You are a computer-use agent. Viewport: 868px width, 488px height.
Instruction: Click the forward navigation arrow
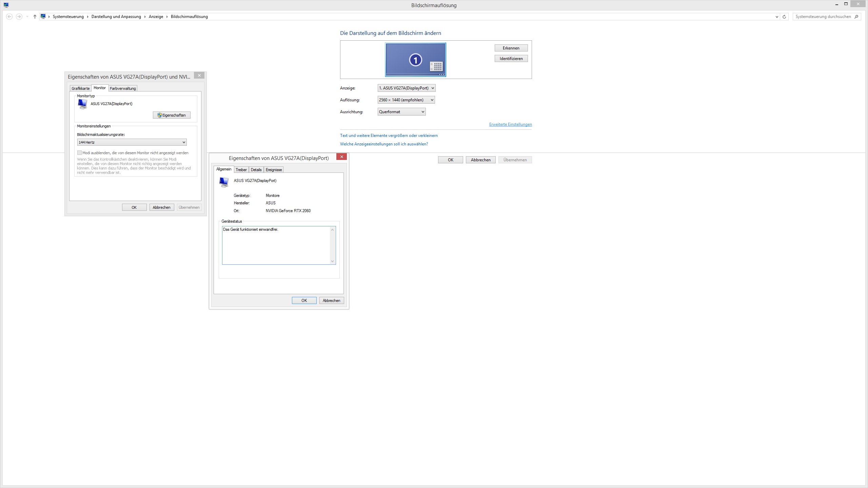[x=19, y=17]
